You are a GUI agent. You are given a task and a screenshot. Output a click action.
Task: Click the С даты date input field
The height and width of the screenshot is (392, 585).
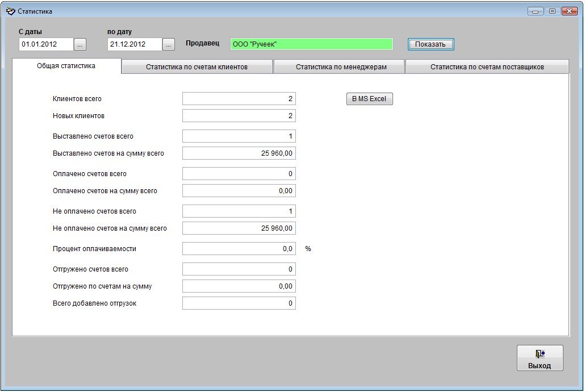click(x=46, y=44)
